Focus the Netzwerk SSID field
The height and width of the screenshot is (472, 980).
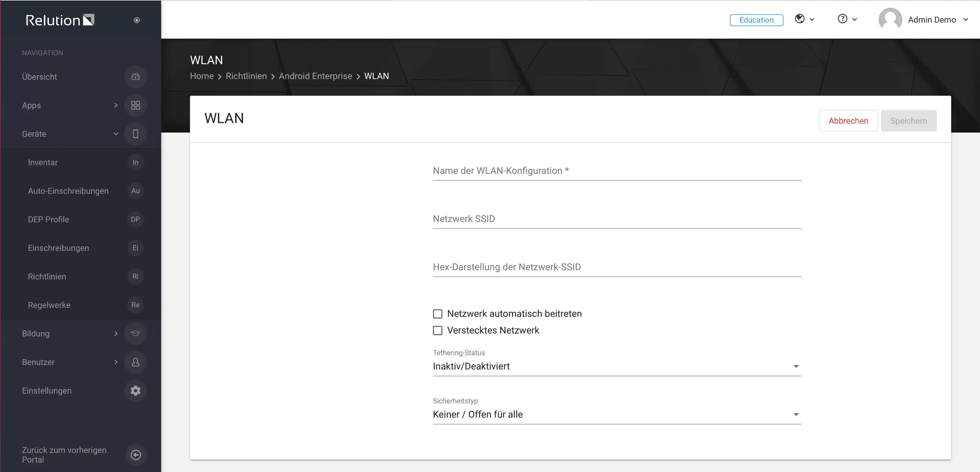pyautogui.click(x=617, y=219)
